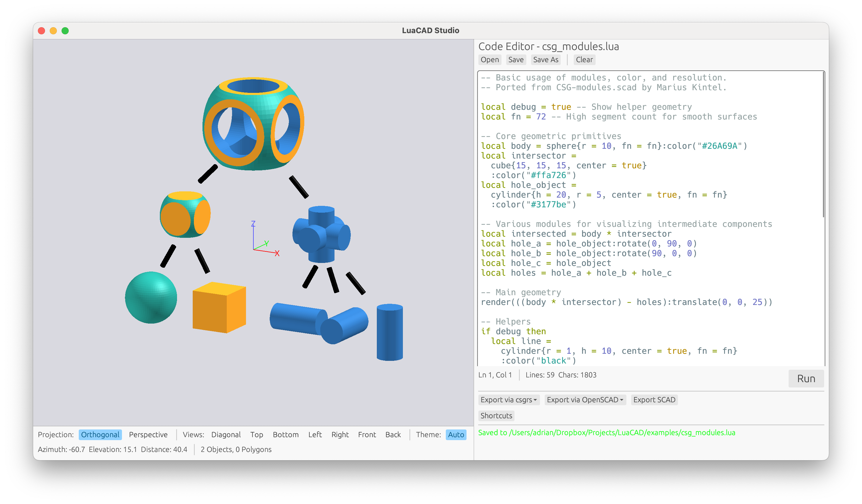Viewport: 862px width, 504px height.
Task: Close the LuaCAD Studio window
Action: 41,31
